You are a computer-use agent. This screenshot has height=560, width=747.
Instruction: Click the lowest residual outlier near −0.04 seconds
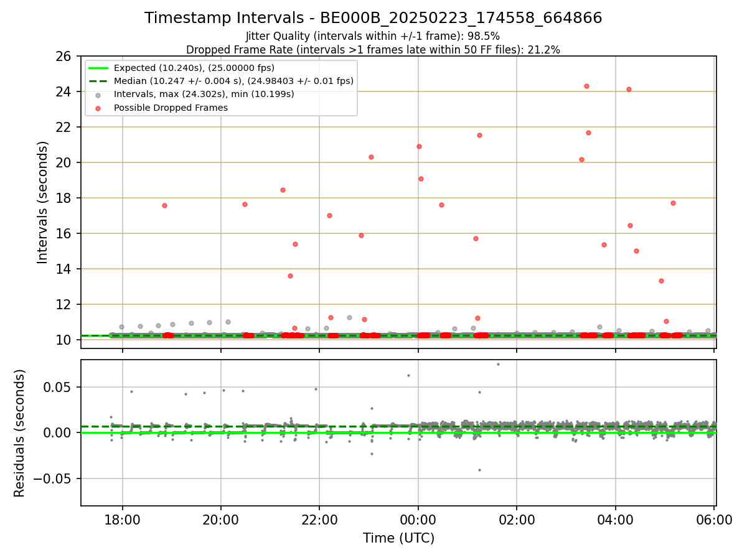(479, 470)
